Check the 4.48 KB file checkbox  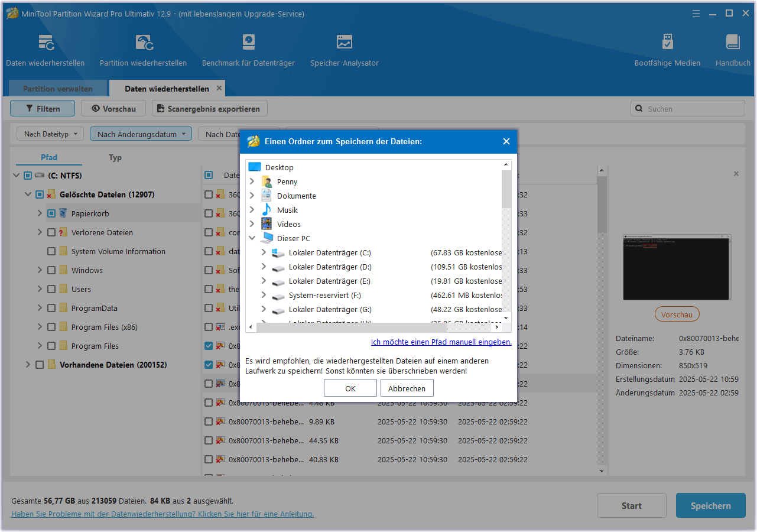coord(209,403)
